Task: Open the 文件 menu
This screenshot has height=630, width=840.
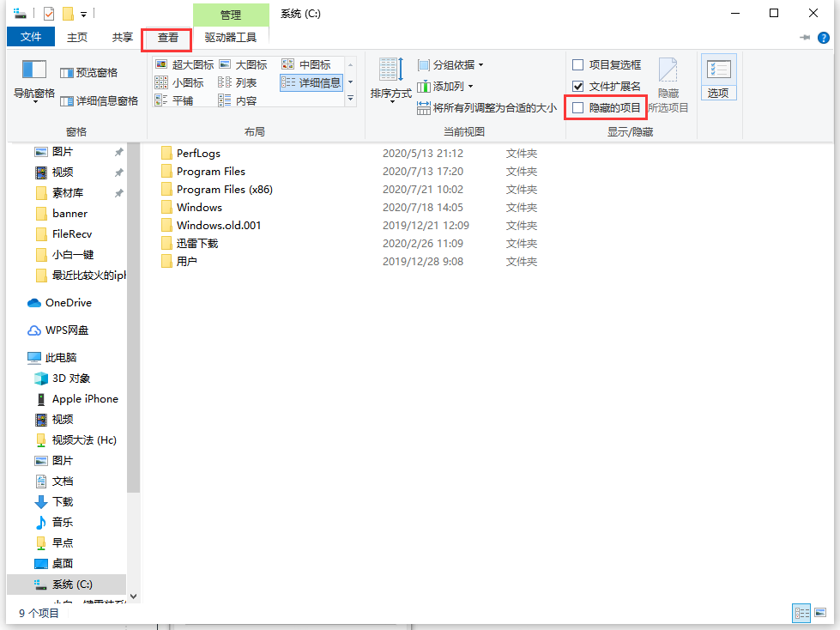Action: point(30,37)
